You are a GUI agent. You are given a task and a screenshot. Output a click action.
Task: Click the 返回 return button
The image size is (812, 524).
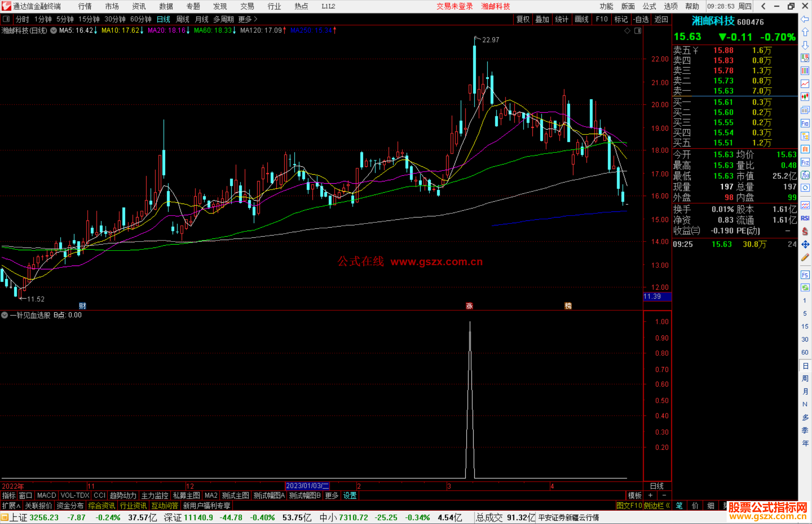click(x=661, y=19)
